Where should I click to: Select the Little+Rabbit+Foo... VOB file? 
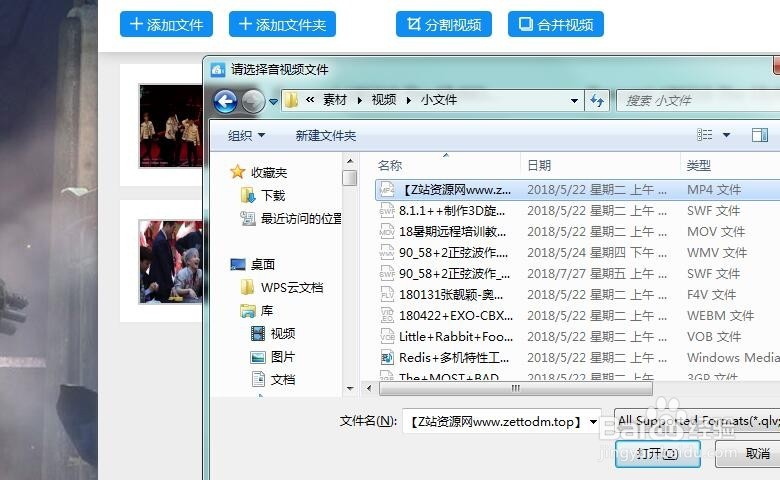tap(577, 336)
